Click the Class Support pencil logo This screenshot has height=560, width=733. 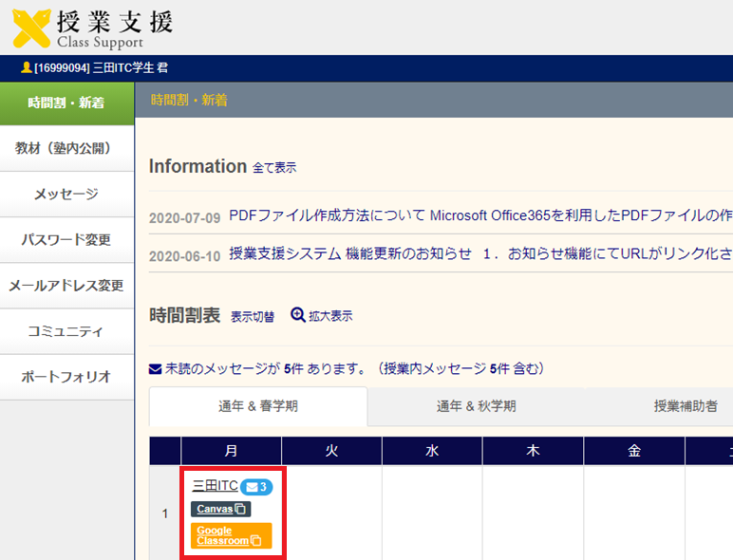tap(30, 28)
